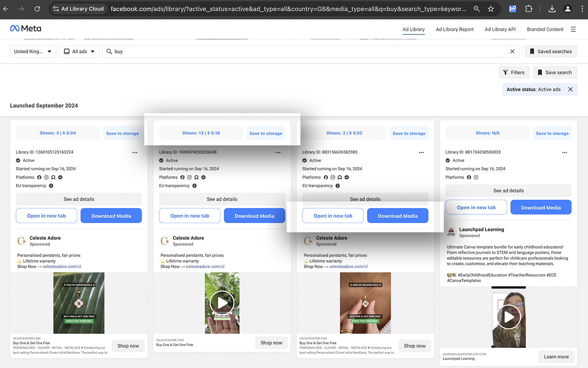Click the Facebook platform icon on ad 1260105125163224

pos(39,177)
